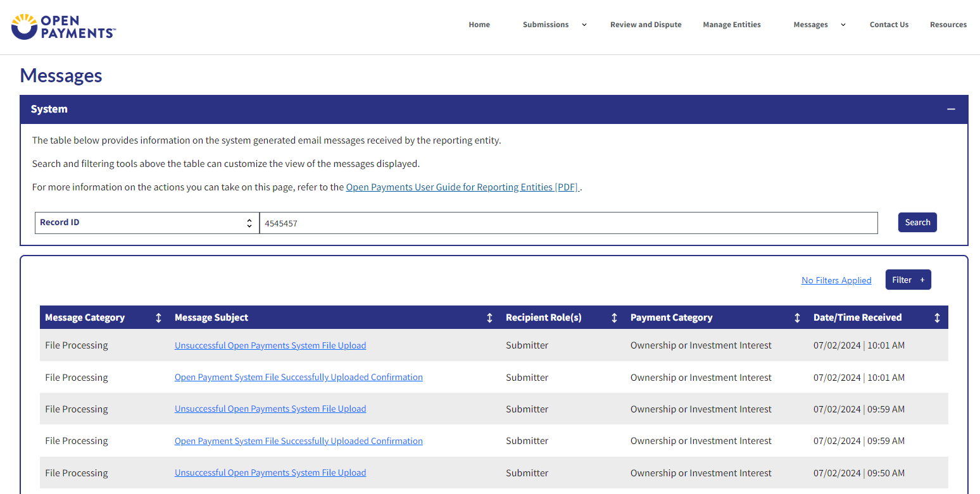The image size is (980, 494).
Task: Sort by Recipient Role(s) column arrows
Action: [613, 318]
